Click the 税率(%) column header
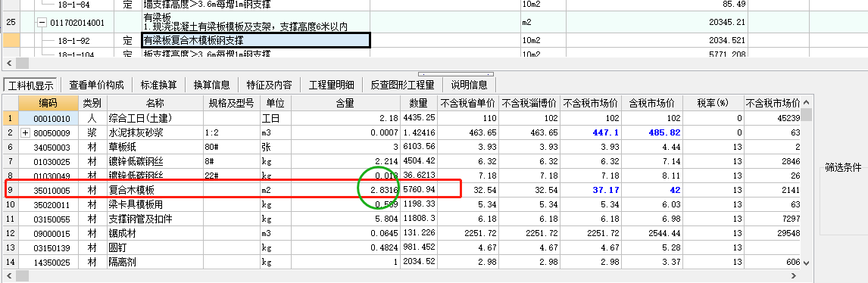This screenshot has height=283, width=868. click(713, 103)
